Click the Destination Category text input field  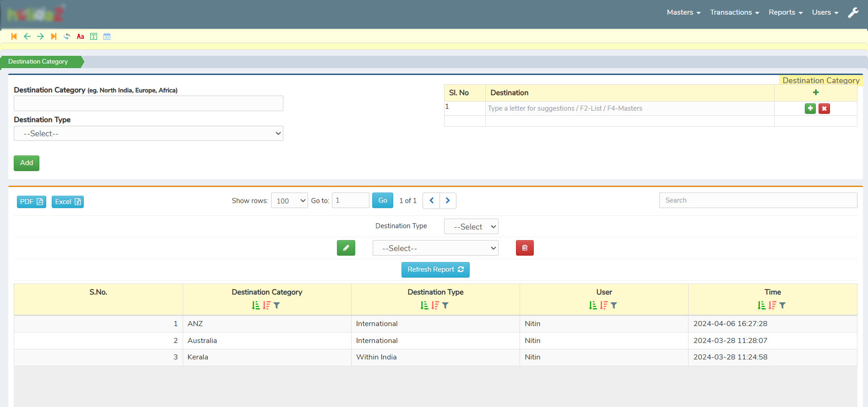coord(148,103)
